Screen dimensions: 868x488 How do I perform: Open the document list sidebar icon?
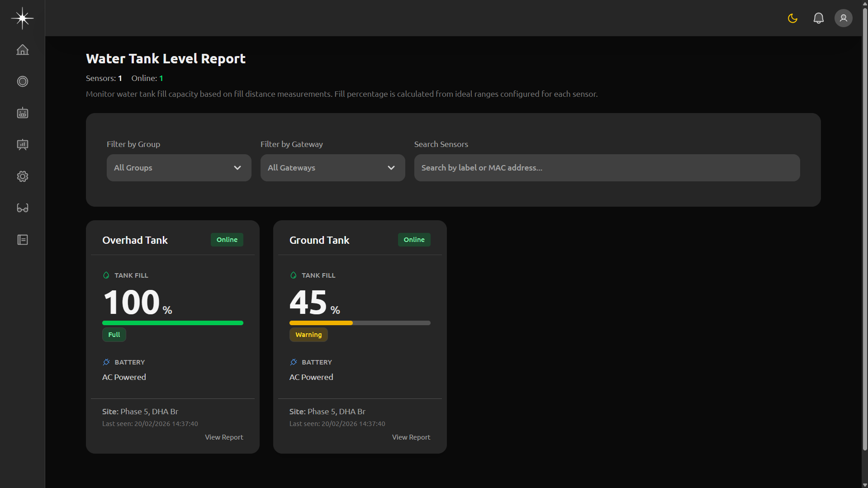(x=22, y=240)
